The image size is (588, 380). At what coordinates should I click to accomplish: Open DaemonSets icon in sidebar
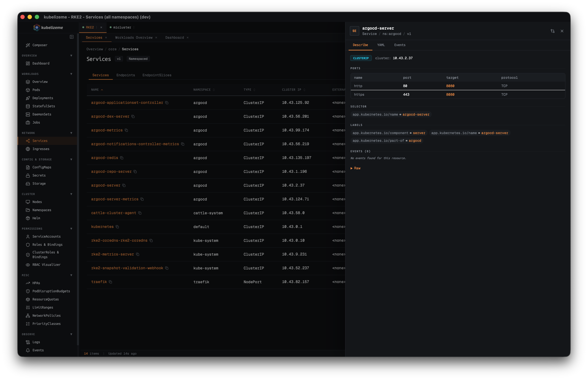coord(28,114)
